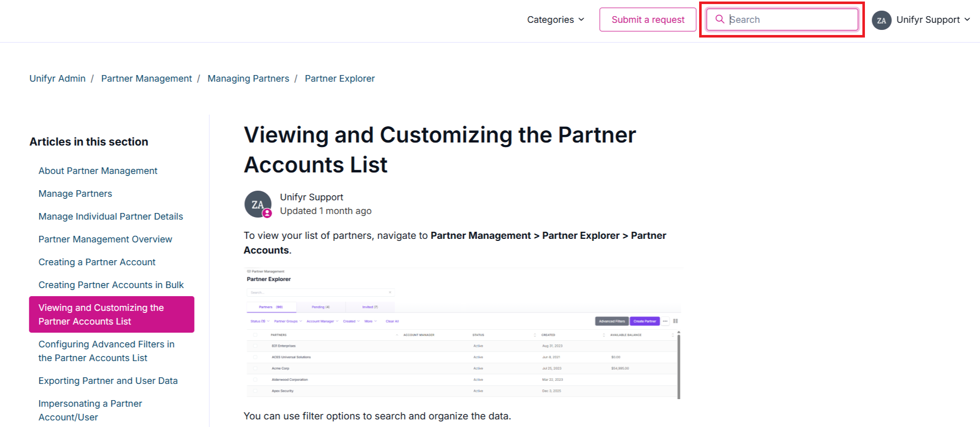
Task: Go to Creating a Partner Account article
Action: coord(97,262)
